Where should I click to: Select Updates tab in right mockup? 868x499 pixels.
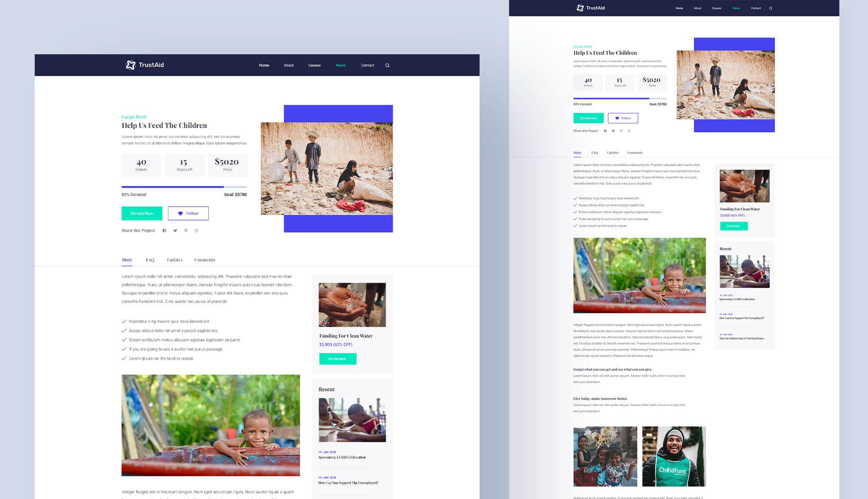click(613, 153)
